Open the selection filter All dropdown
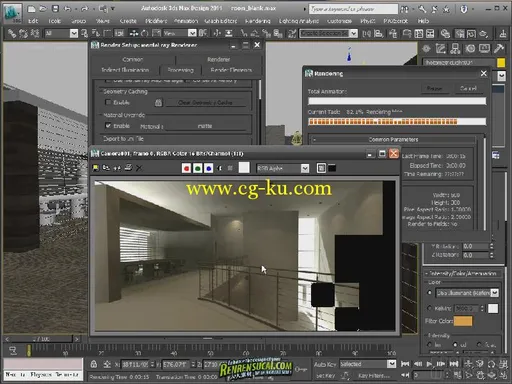The width and height of the screenshot is (512, 384). (61, 33)
